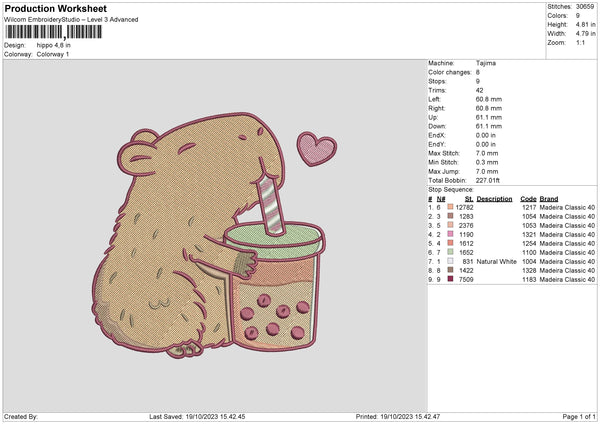Click the Natural White description text

pyautogui.click(x=494, y=261)
